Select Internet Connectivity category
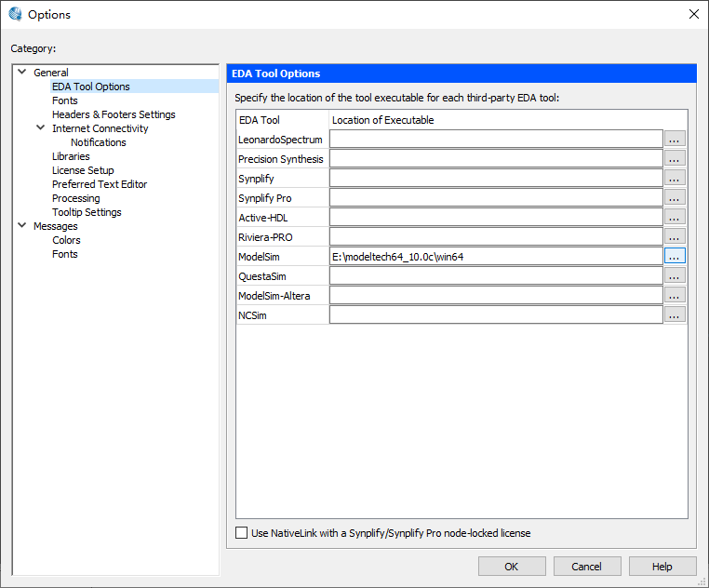This screenshot has width=709, height=588. pyautogui.click(x=100, y=128)
